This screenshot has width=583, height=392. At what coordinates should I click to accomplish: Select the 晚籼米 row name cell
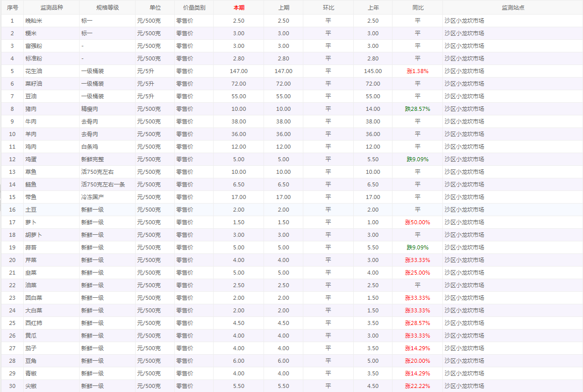click(34, 21)
